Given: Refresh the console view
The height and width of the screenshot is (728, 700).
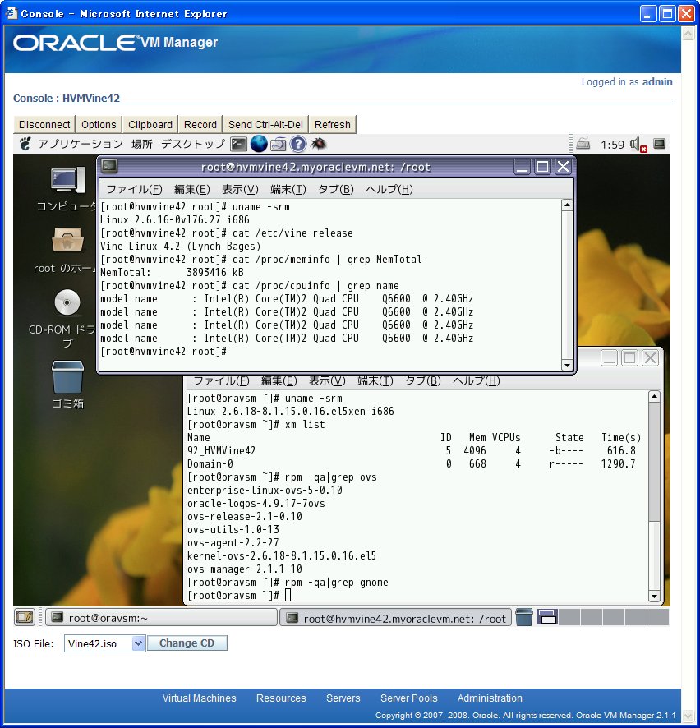Looking at the screenshot, I should 333,124.
